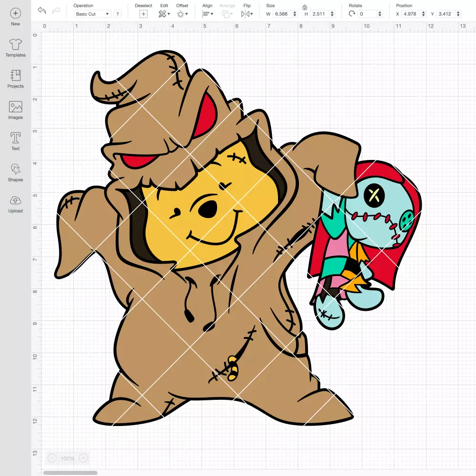Click the Rotate angle field
476x476 pixels.
point(367,14)
